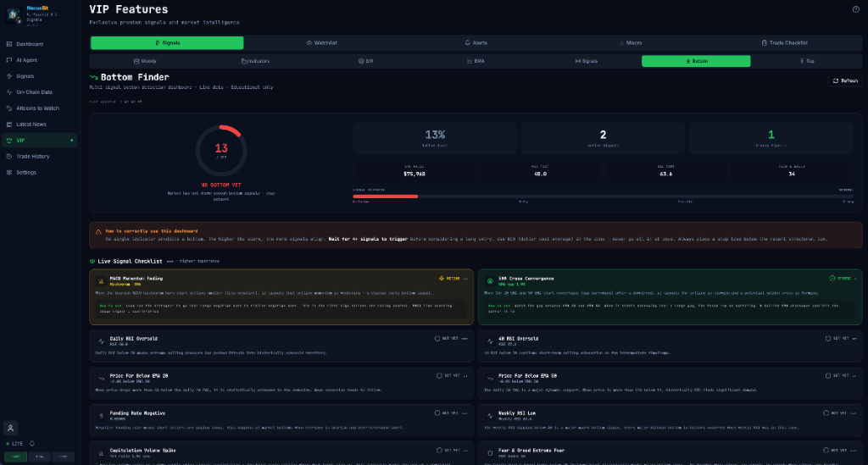Open the AI Agent sidebar item
Image resolution: width=868 pixels, height=465 pixels.
(39, 60)
